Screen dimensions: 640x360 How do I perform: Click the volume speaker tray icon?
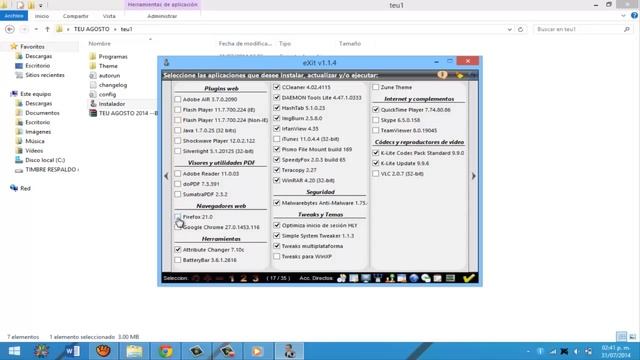[x=576, y=351]
